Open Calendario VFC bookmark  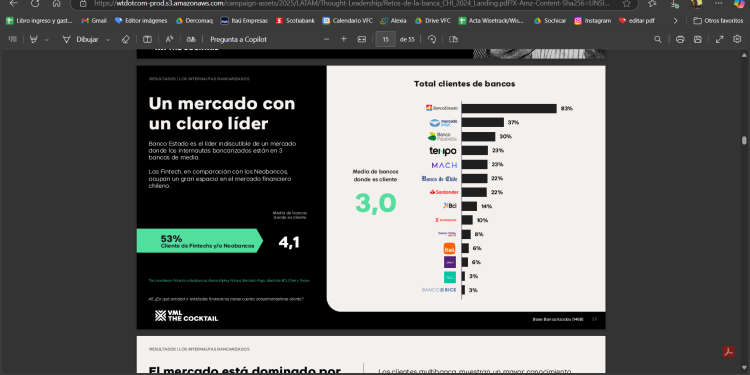click(347, 21)
